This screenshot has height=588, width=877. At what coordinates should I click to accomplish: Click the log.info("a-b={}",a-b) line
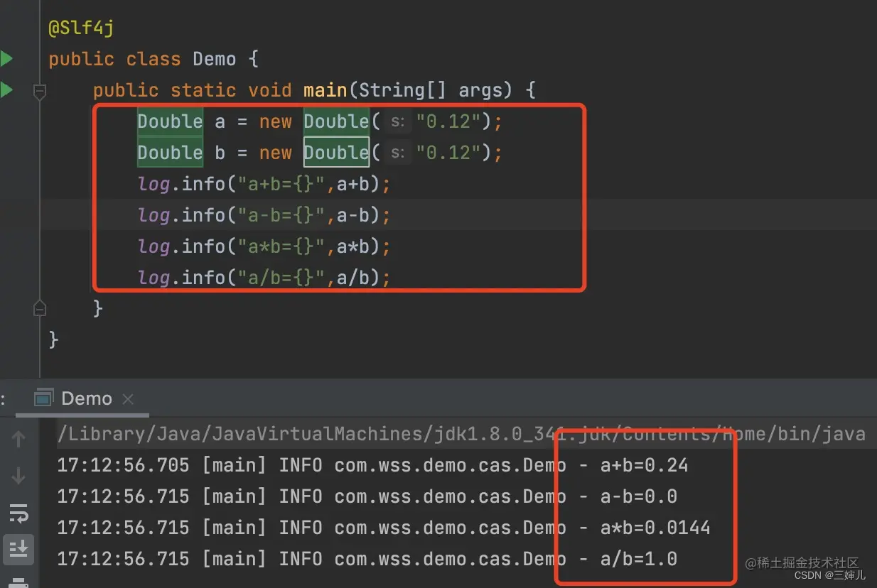coord(264,215)
